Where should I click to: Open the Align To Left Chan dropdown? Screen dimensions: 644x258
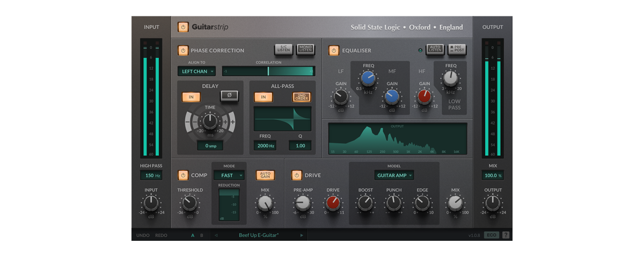click(x=196, y=71)
